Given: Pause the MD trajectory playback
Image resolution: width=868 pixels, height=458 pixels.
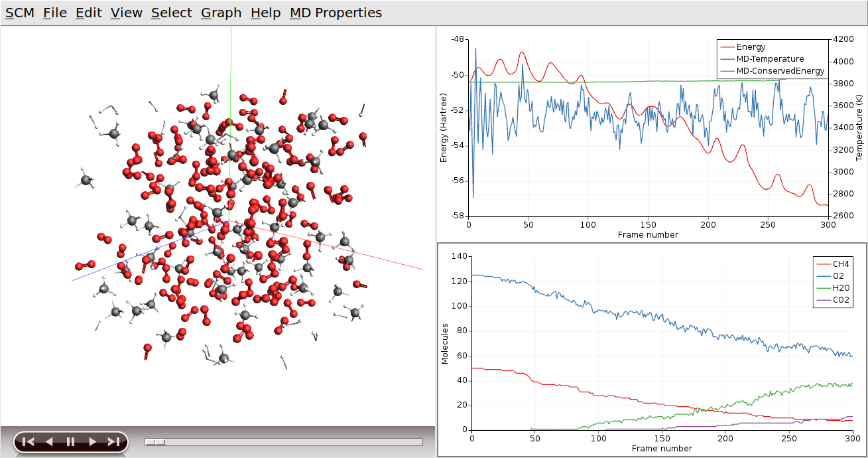Looking at the screenshot, I should pyautogui.click(x=69, y=440).
